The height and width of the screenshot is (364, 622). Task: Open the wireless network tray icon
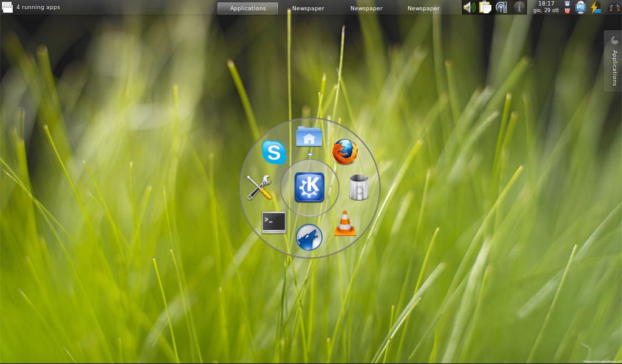[501, 7]
